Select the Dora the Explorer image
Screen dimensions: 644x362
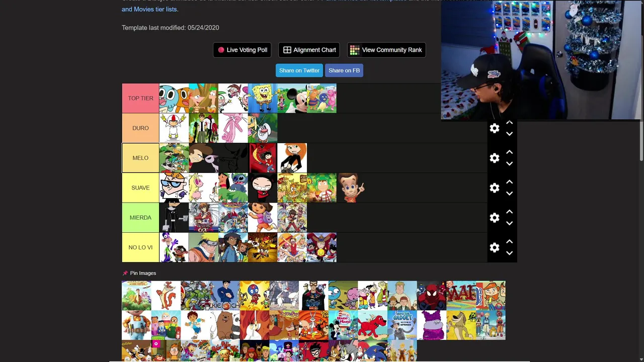(x=263, y=218)
